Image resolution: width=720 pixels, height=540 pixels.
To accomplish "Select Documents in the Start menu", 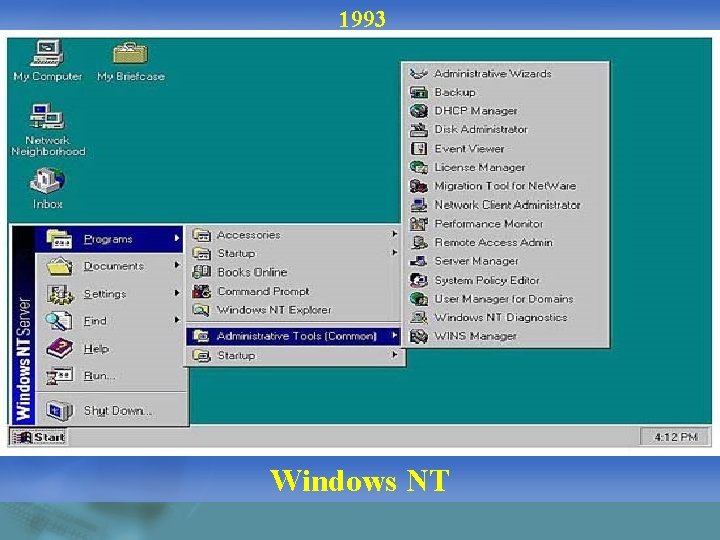I will tap(109, 266).
